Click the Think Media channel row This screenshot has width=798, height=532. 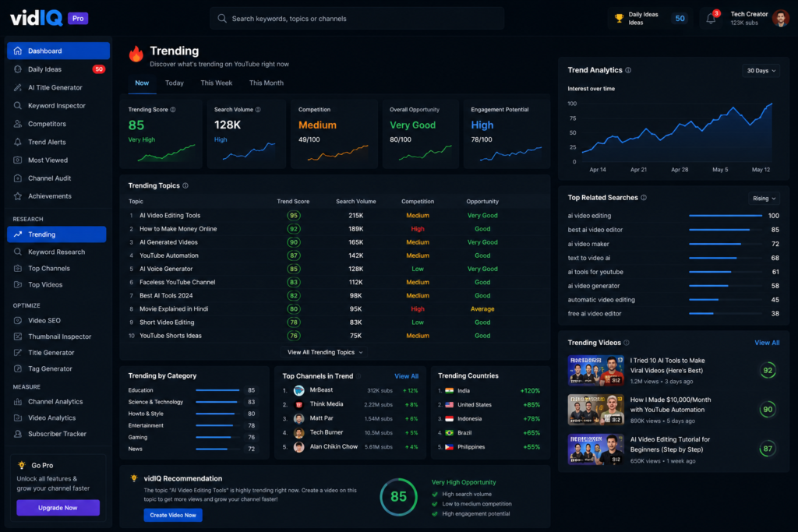350,404
